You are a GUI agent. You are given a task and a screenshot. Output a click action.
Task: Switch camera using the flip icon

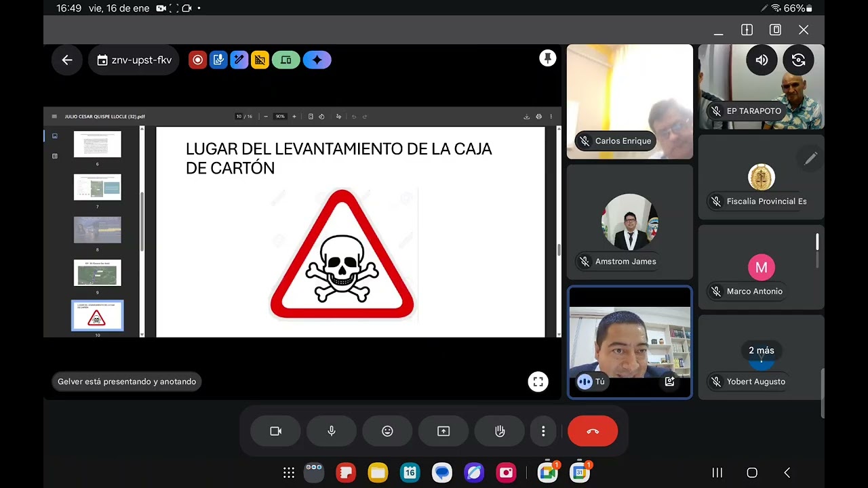point(798,60)
